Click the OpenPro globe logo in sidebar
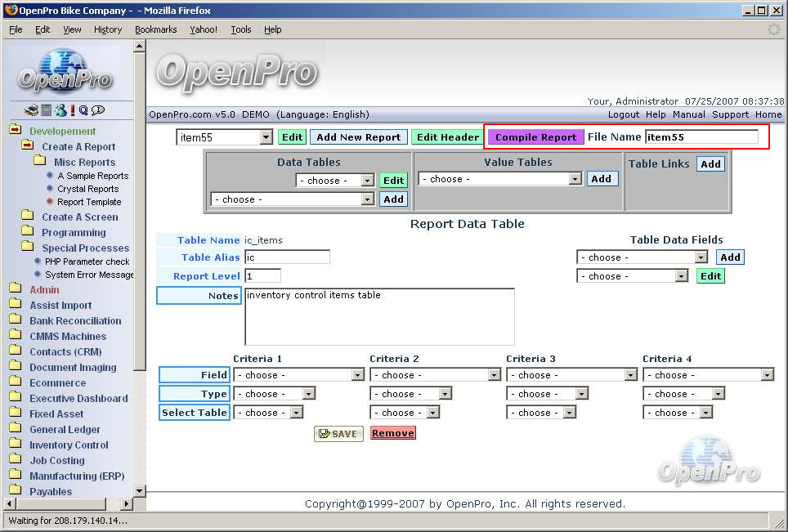This screenshot has height=532, width=788. pyautogui.click(x=65, y=72)
